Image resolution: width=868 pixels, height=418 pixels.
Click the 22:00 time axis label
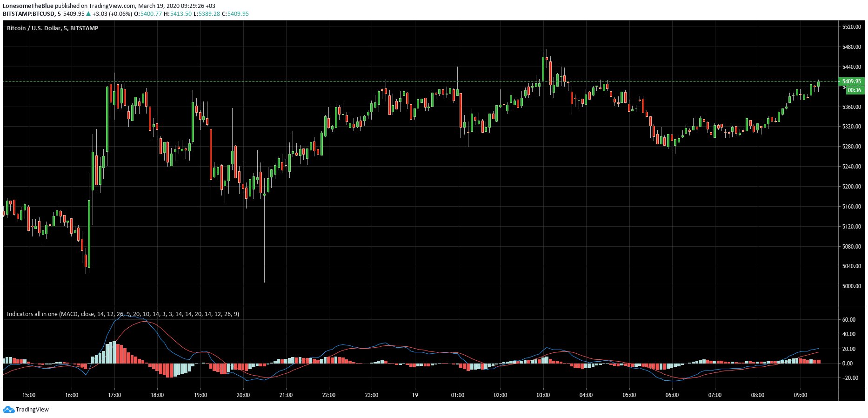[x=329, y=395]
